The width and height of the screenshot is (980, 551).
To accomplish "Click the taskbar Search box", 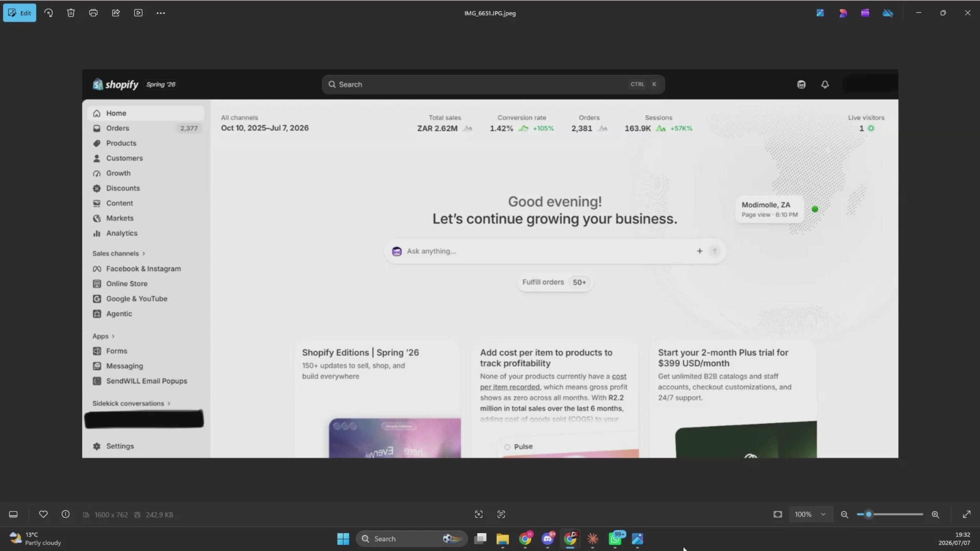I will pyautogui.click(x=412, y=539).
